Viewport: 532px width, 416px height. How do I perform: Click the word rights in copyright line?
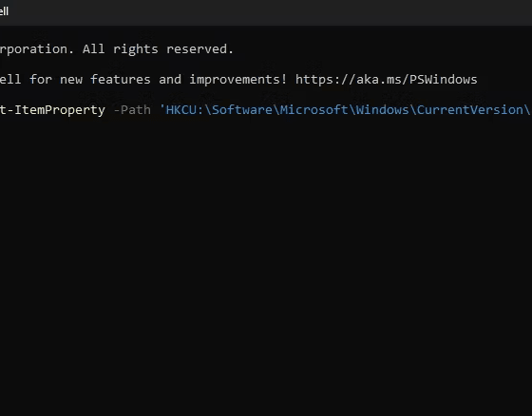point(135,49)
